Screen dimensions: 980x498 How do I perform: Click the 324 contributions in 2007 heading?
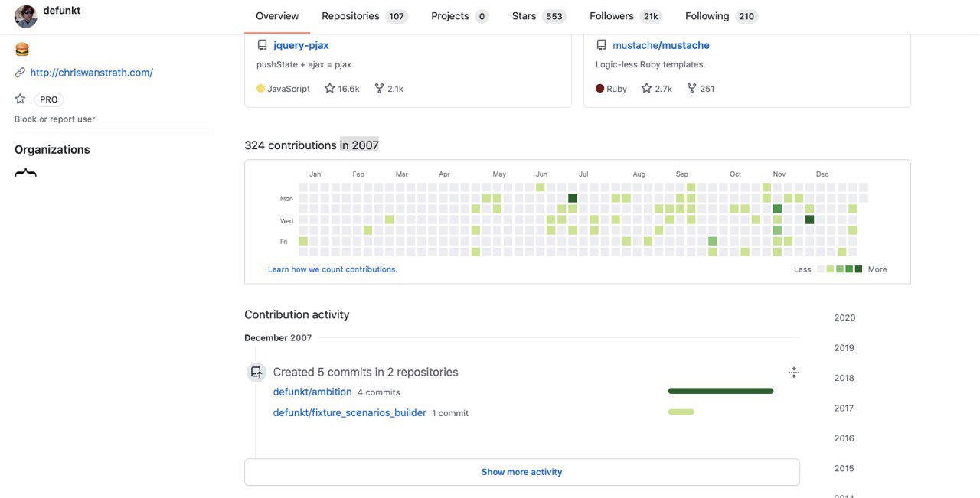pos(312,145)
